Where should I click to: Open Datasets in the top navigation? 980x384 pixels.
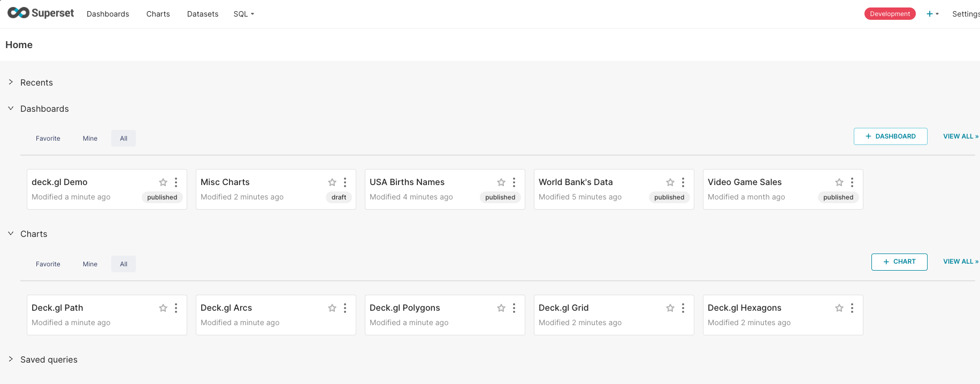click(x=202, y=14)
